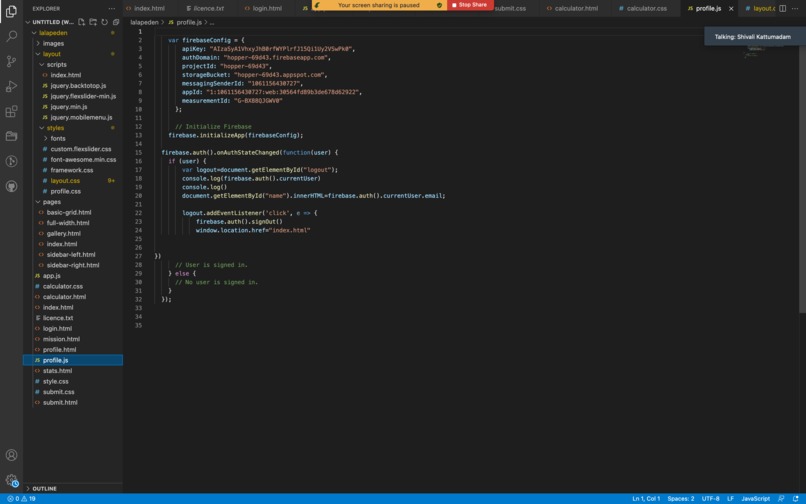Switch to the submit.css tab

(510, 9)
